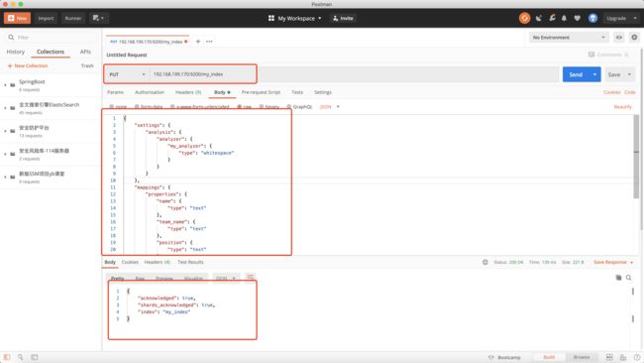Open the notifications bell
This screenshot has width=644, height=363.
point(564,18)
